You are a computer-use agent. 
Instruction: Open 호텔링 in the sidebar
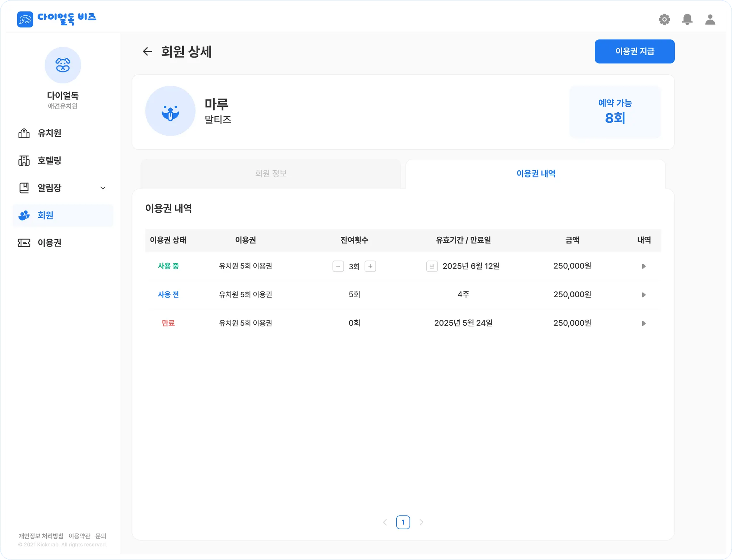click(x=49, y=161)
